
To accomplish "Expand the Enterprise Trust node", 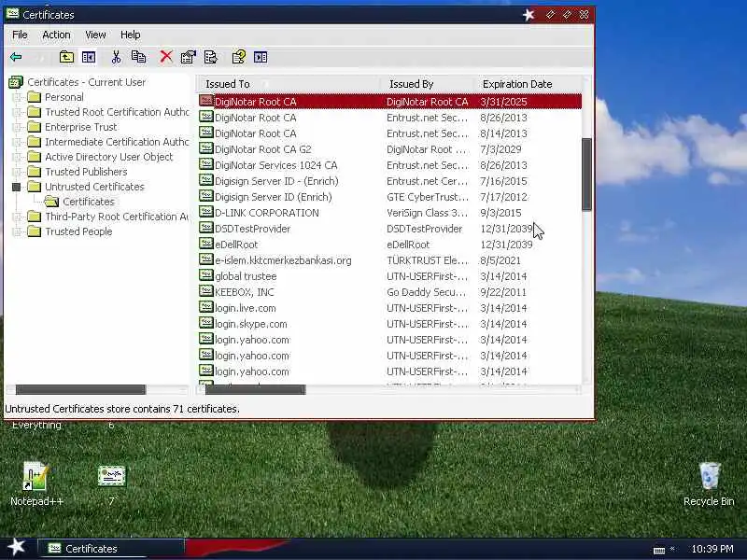I will [17, 127].
